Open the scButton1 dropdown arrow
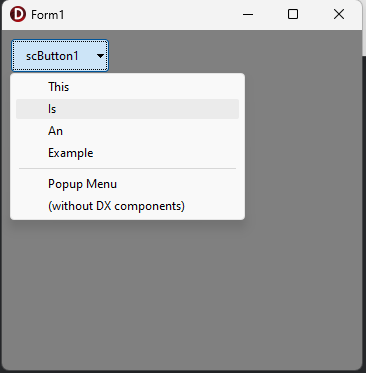The width and height of the screenshot is (366, 373). [100, 56]
